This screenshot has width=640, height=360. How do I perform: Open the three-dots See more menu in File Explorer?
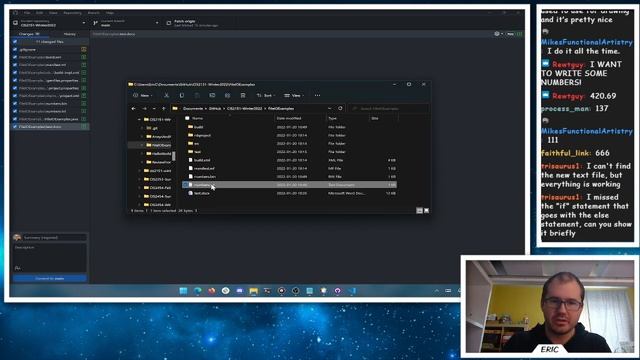pos(317,95)
